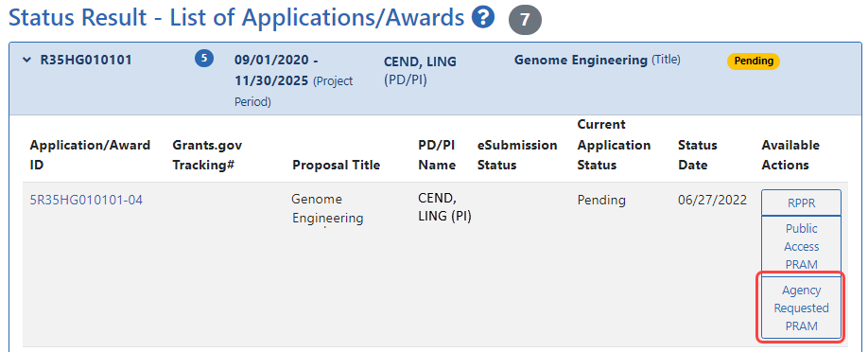
Task: Click the eSubmission Status column header
Action: click(x=517, y=154)
